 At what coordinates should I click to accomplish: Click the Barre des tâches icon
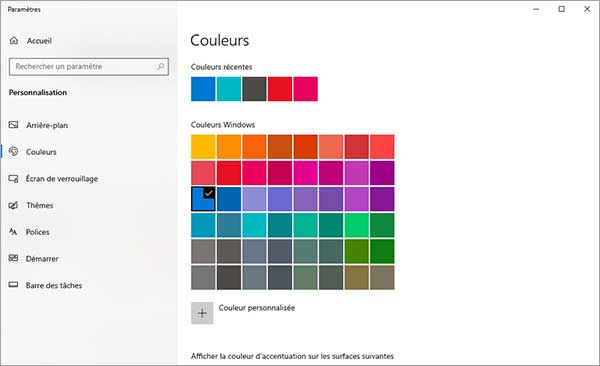tap(13, 285)
